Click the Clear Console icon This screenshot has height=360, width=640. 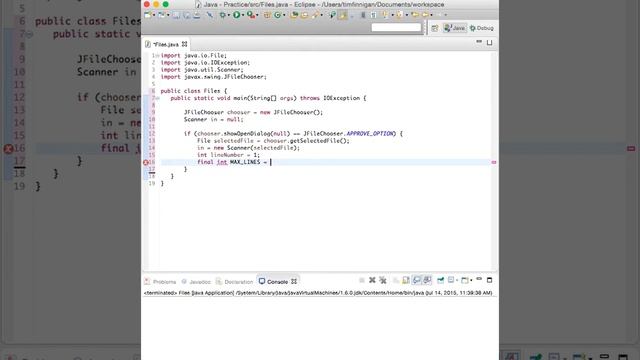pyautogui.click(x=395, y=280)
